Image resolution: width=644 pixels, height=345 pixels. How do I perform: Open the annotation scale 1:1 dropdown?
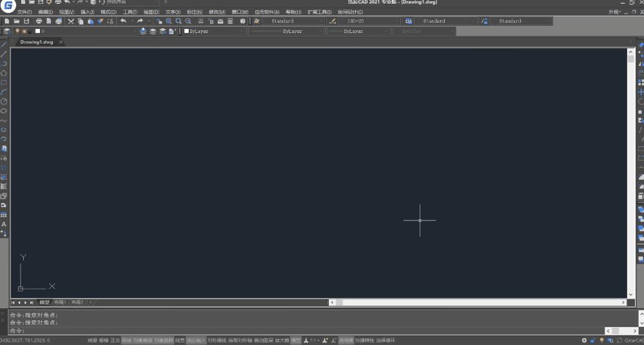click(x=315, y=340)
